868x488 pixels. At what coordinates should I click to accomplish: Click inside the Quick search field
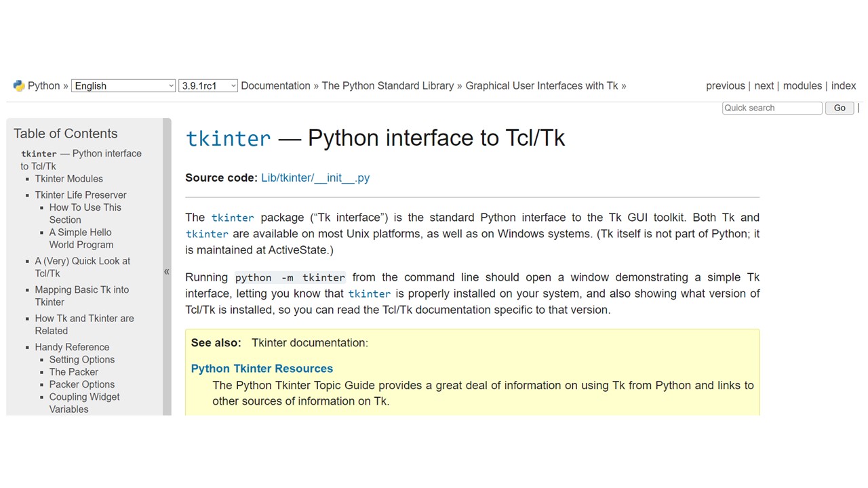point(772,108)
